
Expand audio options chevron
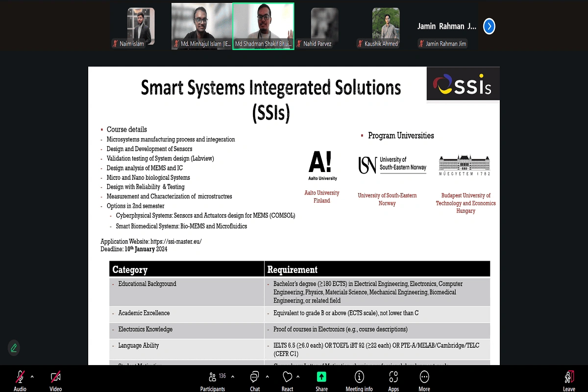[32, 377]
